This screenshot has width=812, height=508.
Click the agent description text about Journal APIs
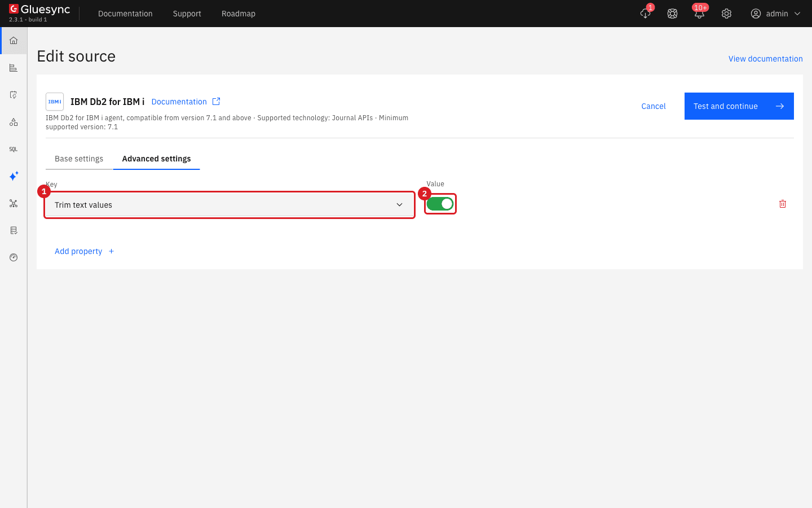coord(227,122)
